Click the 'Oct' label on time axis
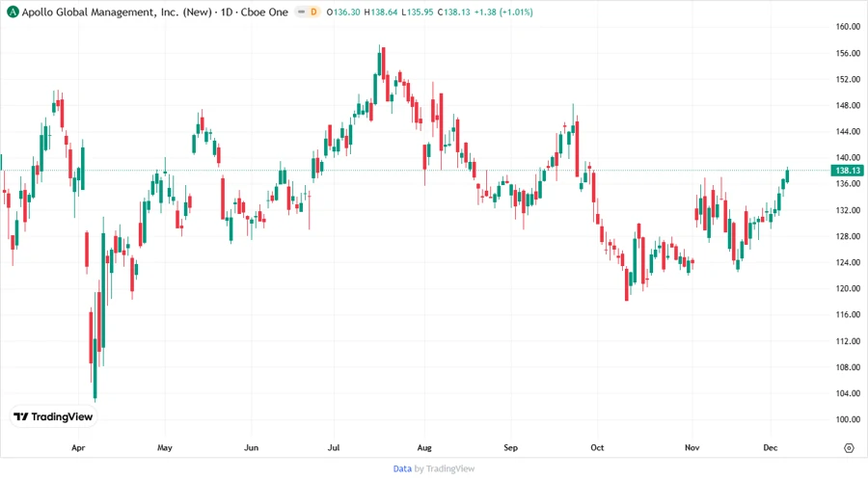Screen dimensions: 868x480 coord(597,447)
